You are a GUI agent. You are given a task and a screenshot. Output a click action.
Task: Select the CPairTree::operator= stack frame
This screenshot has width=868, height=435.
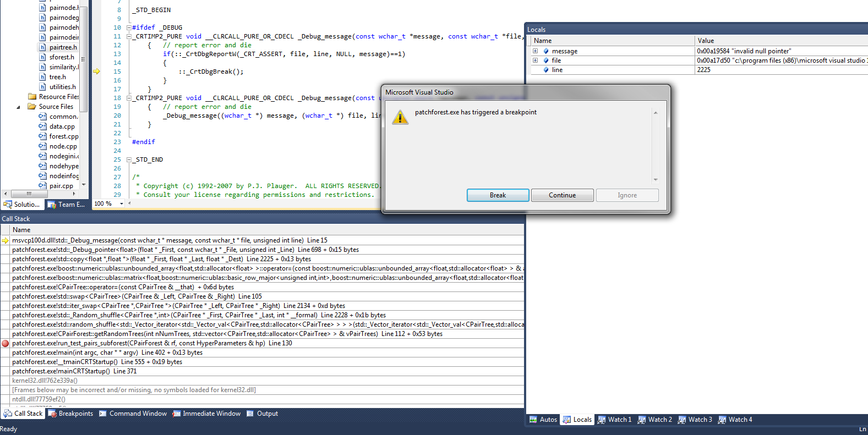click(x=263, y=287)
